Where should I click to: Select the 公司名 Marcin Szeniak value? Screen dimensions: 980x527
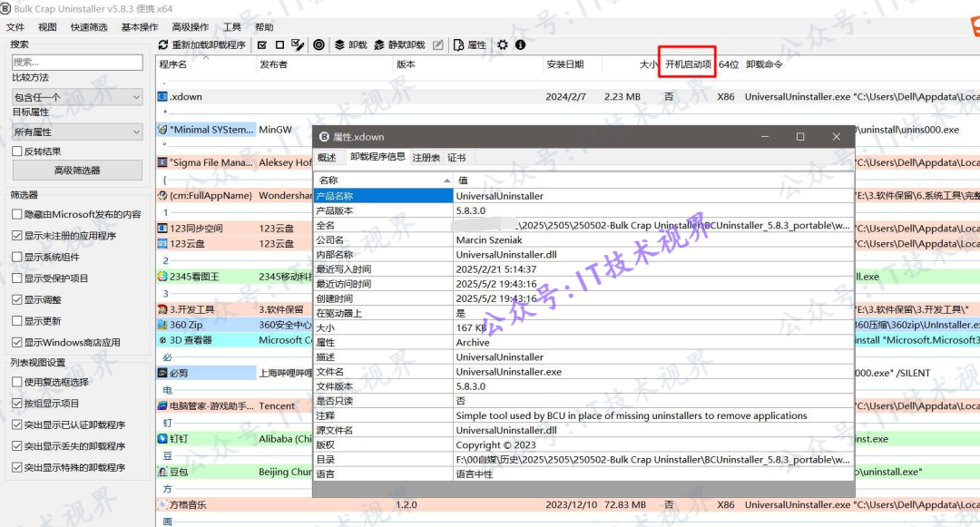click(x=489, y=239)
